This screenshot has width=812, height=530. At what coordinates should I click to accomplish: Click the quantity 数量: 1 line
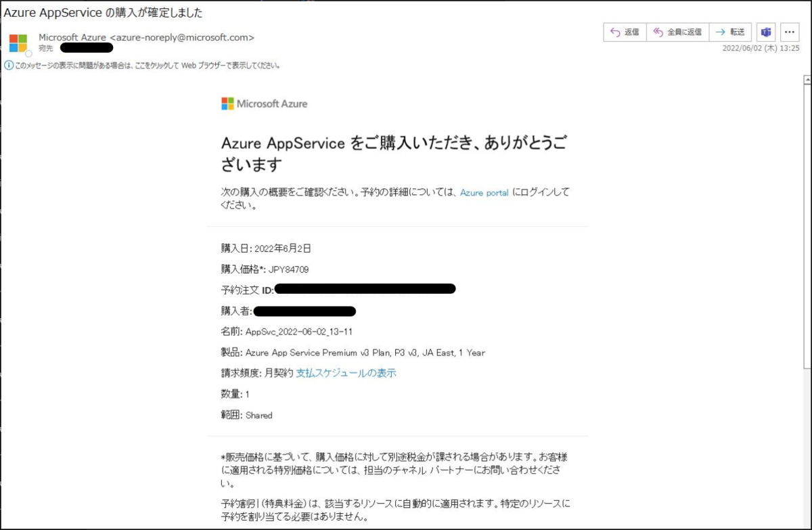pyautogui.click(x=235, y=394)
